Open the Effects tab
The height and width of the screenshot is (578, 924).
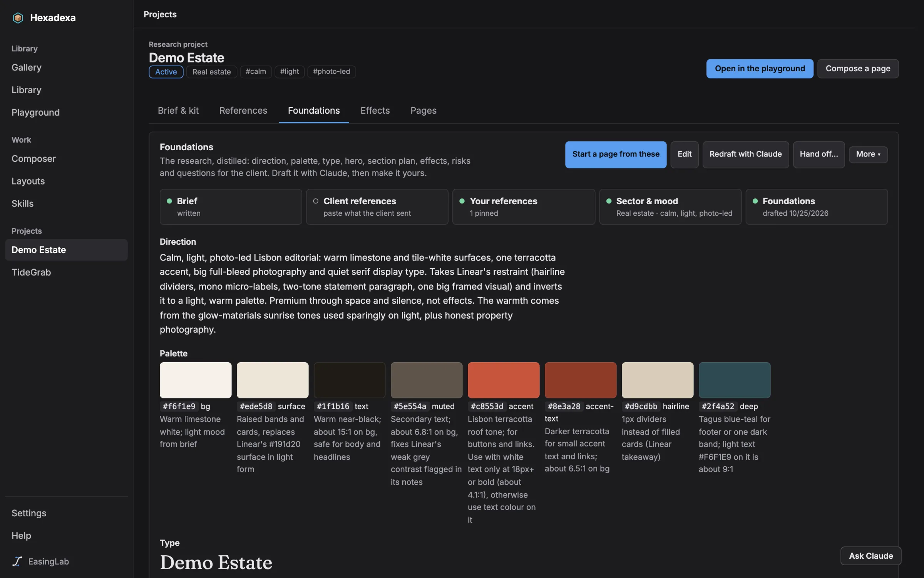coord(375,111)
